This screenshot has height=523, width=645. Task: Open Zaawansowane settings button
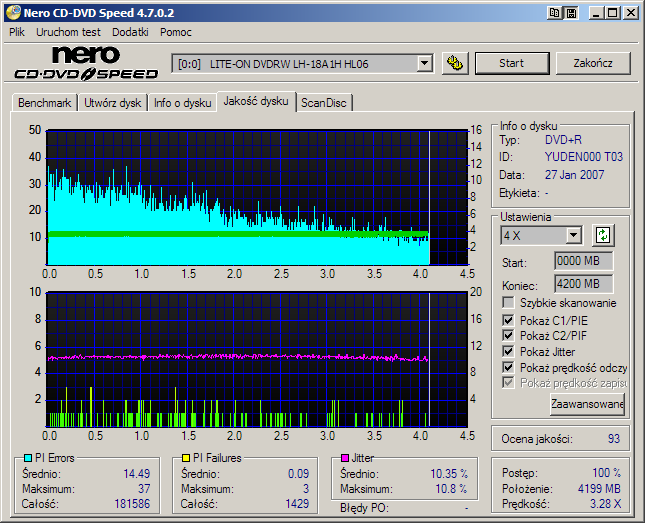pos(587,404)
